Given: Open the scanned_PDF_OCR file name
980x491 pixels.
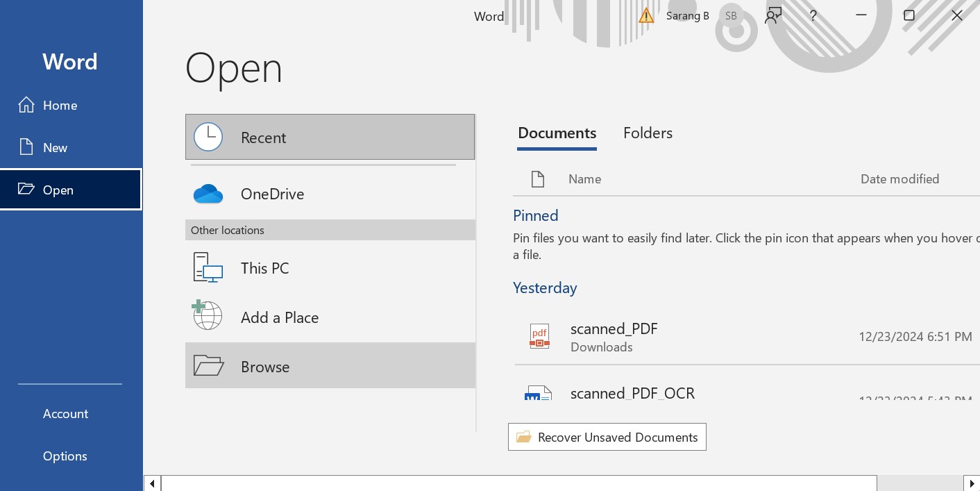Looking at the screenshot, I should (x=632, y=393).
